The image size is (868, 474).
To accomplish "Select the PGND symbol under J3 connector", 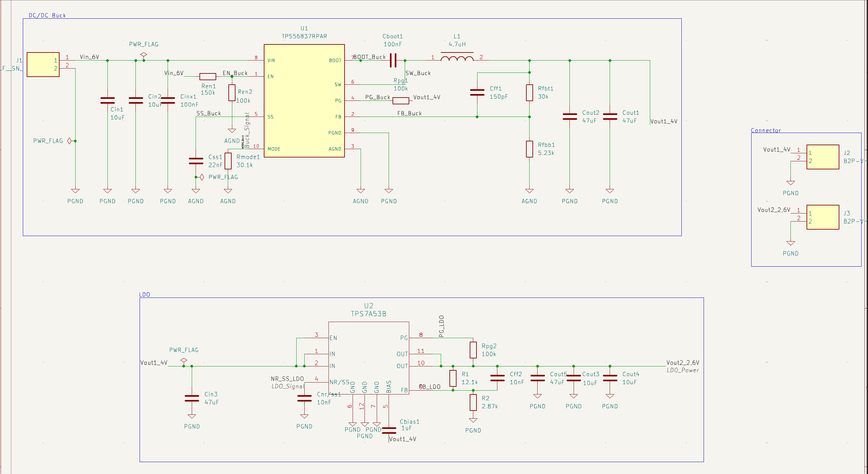I will 790,243.
